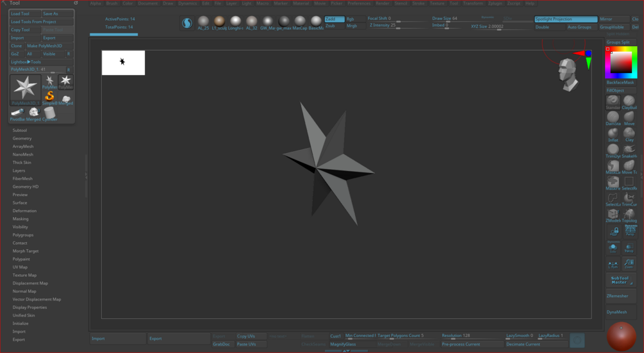Click the Load Tool button
Viewport: 644px width, 353px height.
25,13
